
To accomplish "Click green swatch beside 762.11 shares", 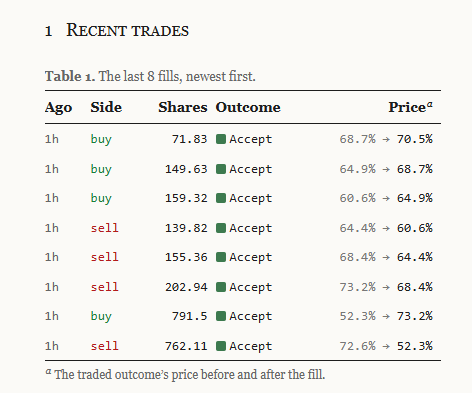I will pyautogui.click(x=221, y=346).
